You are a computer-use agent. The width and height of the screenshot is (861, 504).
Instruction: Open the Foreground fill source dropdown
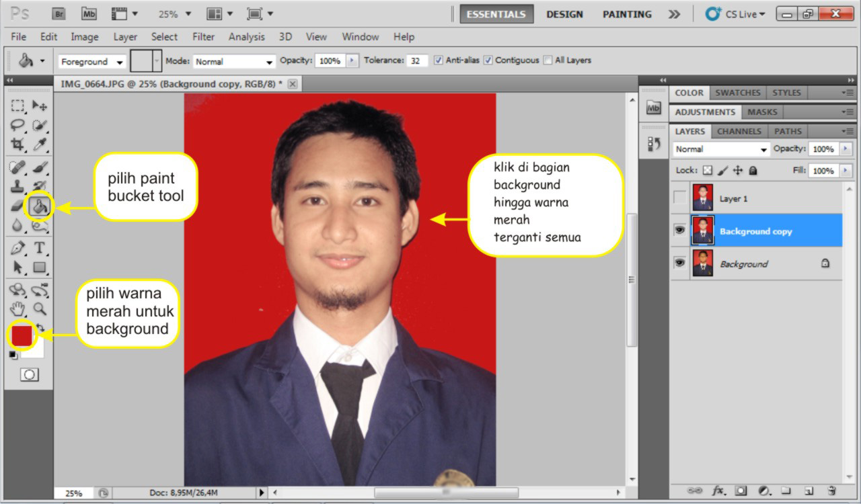click(x=92, y=61)
